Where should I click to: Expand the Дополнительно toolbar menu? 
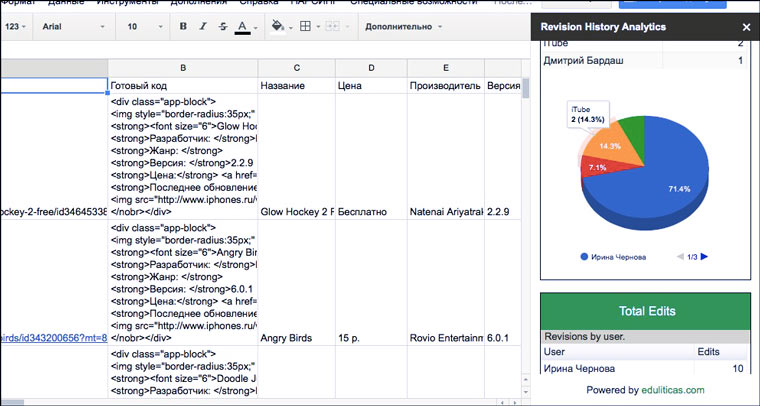(404, 26)
